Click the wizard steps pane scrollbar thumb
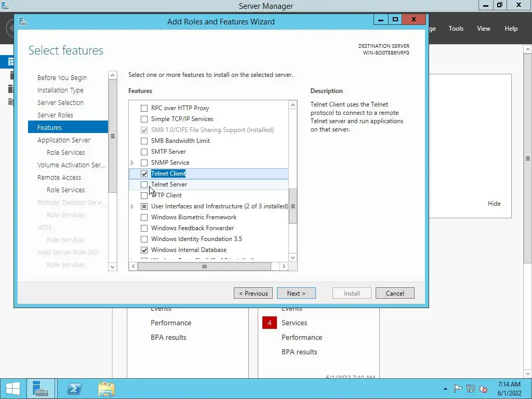This screenshot has height=399, width=532. pyautogui.click(x=112, y=137)
